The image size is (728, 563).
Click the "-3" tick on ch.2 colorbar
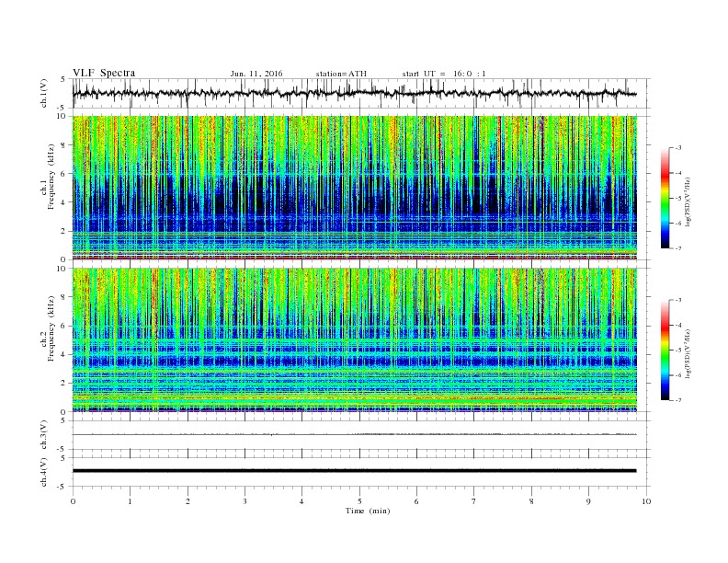[678, 300]
